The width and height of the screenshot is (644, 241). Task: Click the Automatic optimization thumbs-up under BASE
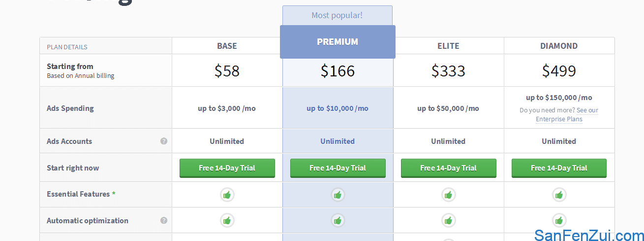point(227,220)
